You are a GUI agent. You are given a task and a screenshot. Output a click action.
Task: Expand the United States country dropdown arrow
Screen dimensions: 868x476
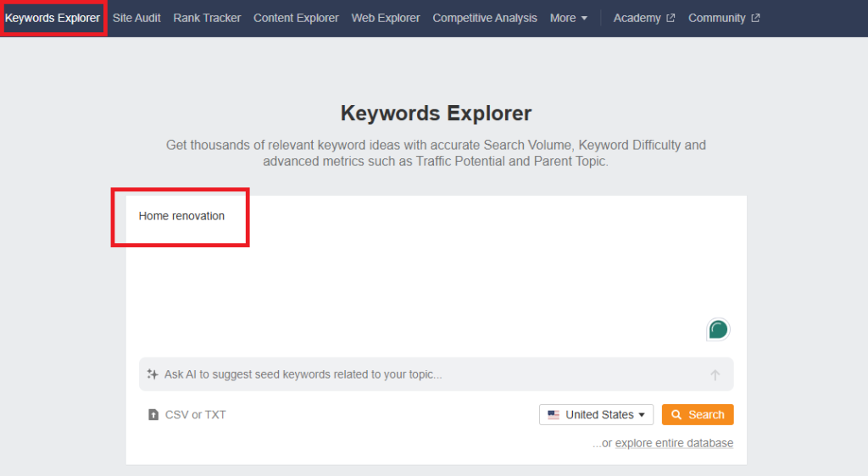tap(642, 415)
